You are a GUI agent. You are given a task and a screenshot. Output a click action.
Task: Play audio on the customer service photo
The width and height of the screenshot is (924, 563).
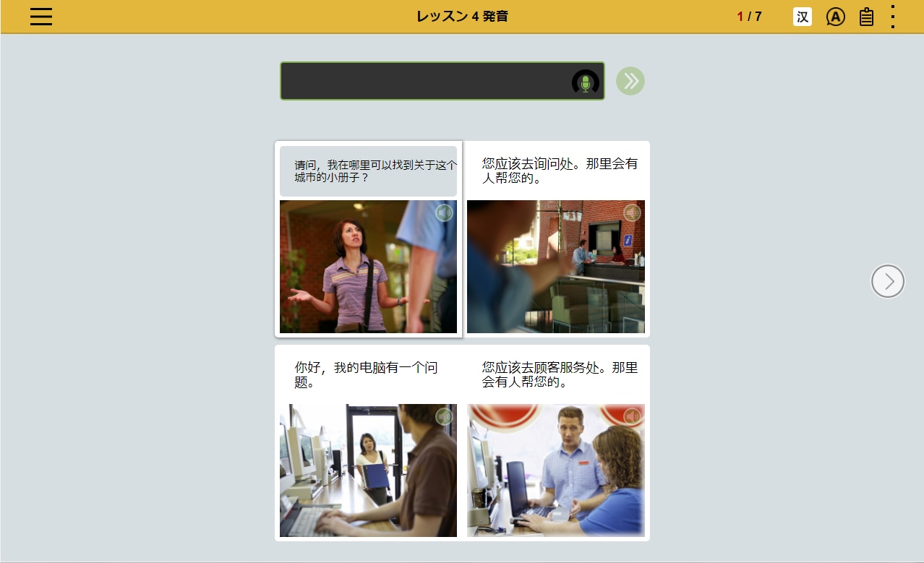coord(632,416)
